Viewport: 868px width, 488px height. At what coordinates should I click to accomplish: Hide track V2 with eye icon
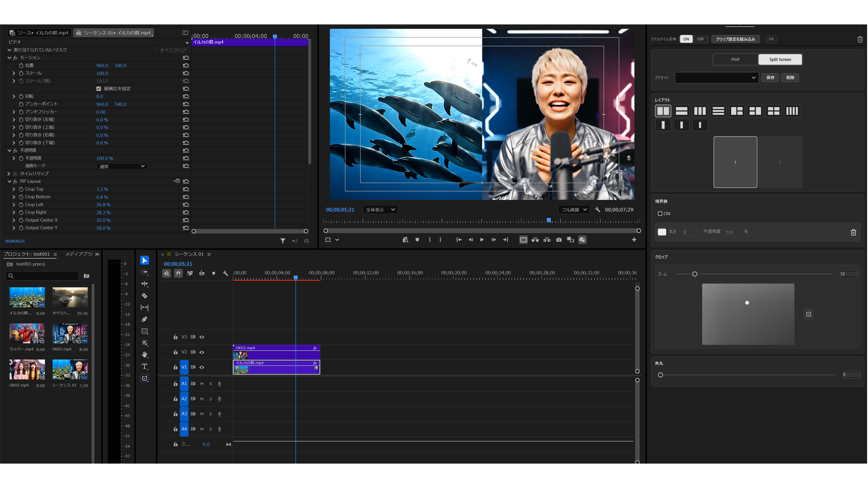tap(202, 352)
